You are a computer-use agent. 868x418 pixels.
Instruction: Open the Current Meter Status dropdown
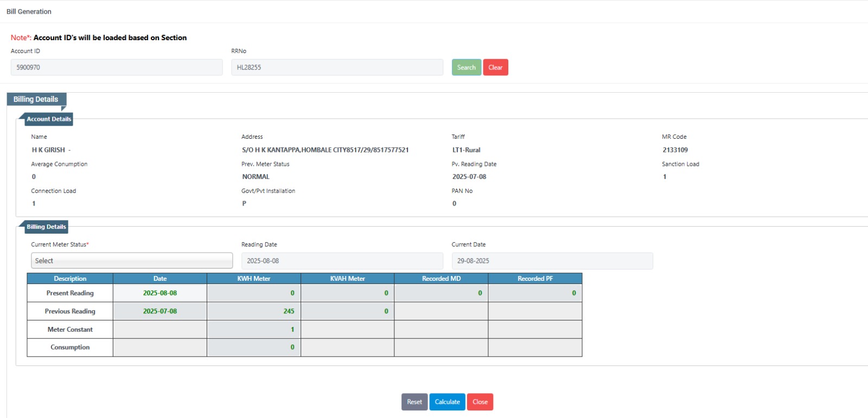click(x=132, y=261)
